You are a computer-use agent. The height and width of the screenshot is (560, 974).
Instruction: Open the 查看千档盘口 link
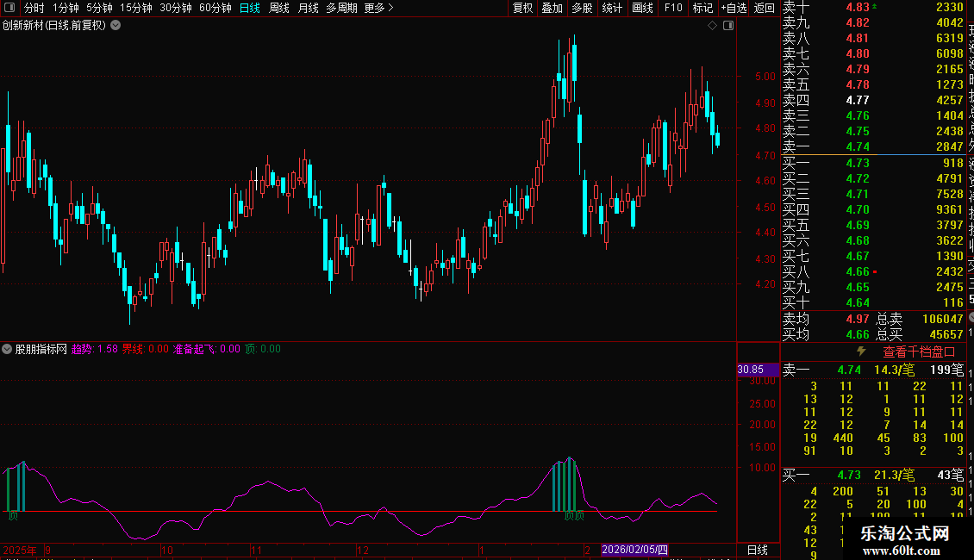point(919,352)
